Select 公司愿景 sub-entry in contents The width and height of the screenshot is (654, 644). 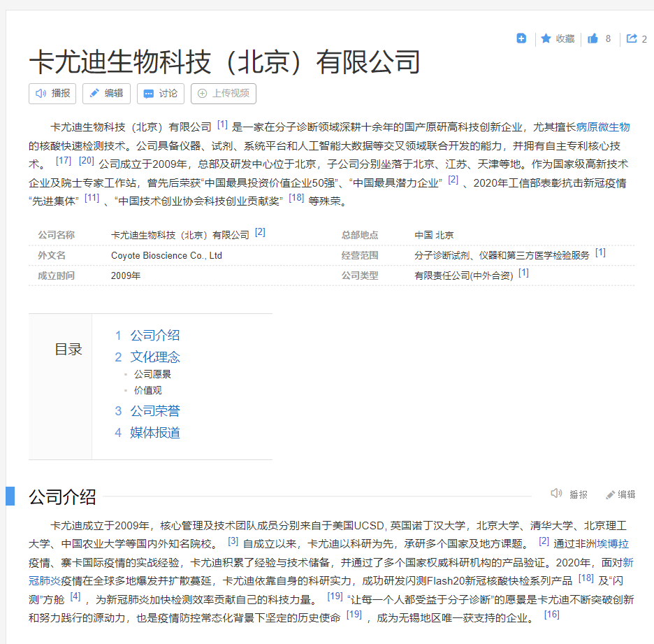(x=152, y=374)
